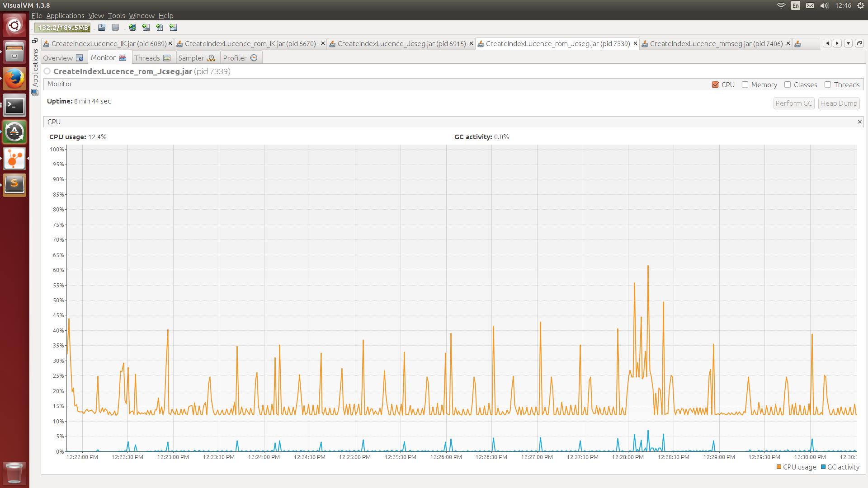Select CreateIndexLucence_Jcseg.jar (pid 6915) tab

tap(401, 43)
